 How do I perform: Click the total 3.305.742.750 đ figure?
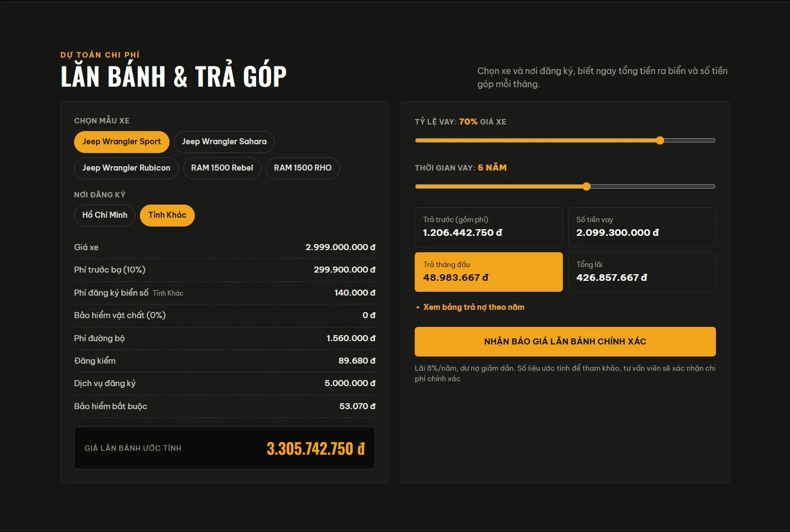coord(316,449)
